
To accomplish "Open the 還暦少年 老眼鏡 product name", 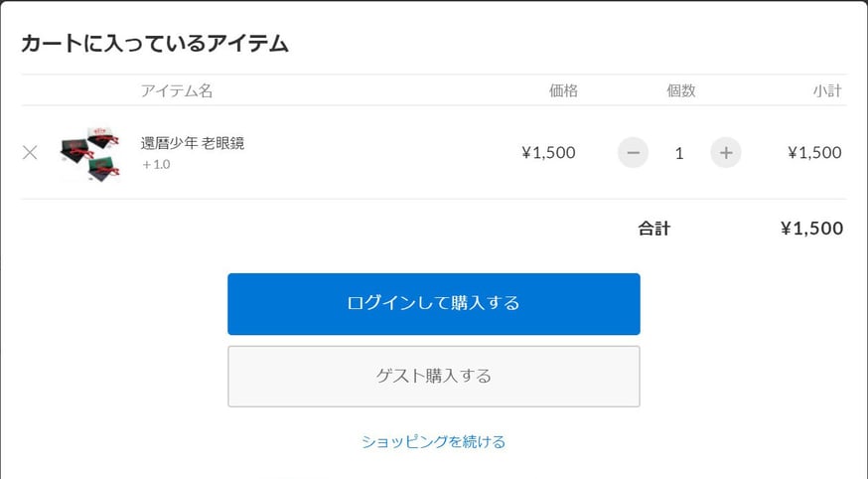I will (193, 143).
